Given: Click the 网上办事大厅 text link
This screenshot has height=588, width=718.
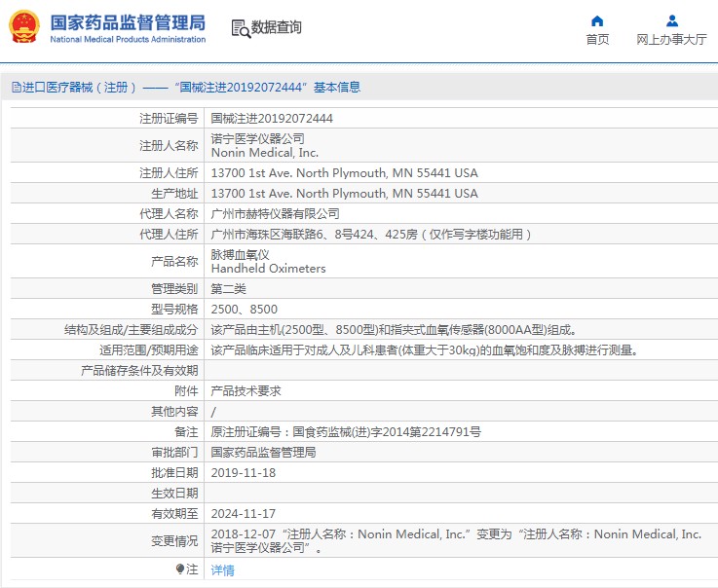Looking at the screenshot, I should 671,39.
